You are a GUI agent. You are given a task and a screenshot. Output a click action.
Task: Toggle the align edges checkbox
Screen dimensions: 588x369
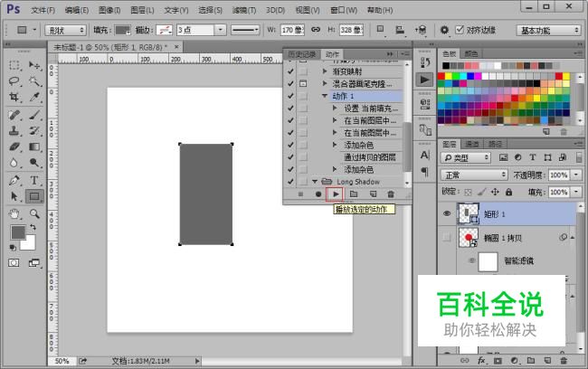460,29
